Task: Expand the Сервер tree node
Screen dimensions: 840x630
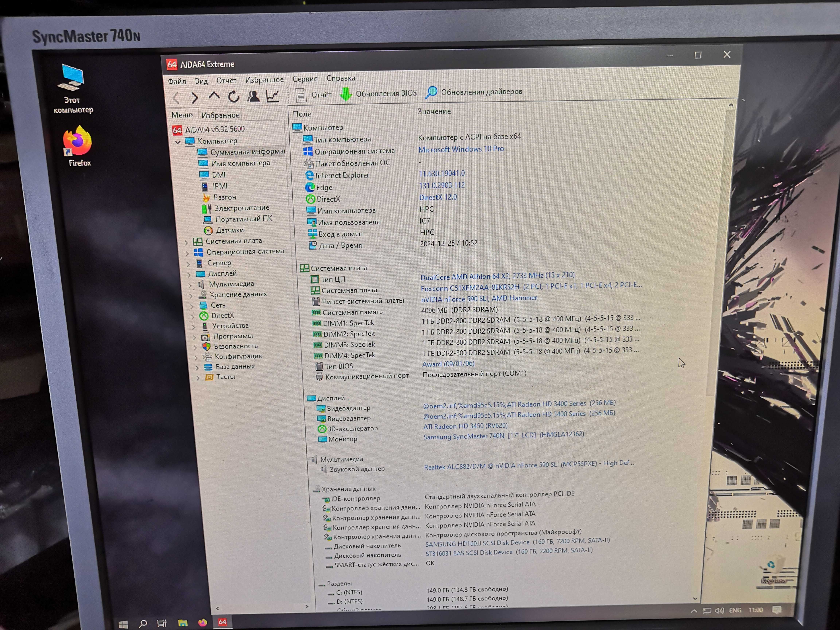Action: tap(188, 264)
